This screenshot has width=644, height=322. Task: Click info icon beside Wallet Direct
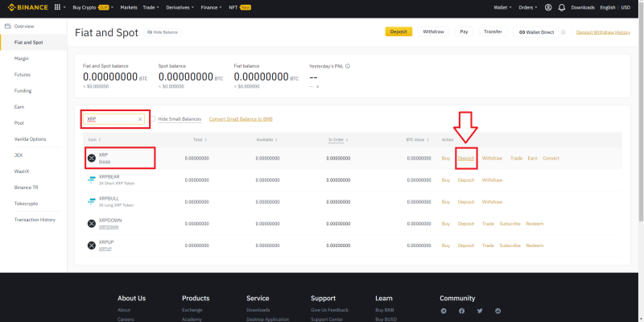[x=563, y=32]
